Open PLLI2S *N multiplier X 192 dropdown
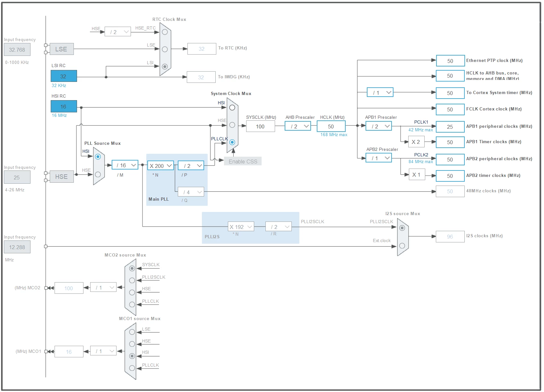This screenshot has height=392, width=544. (241, 227)
